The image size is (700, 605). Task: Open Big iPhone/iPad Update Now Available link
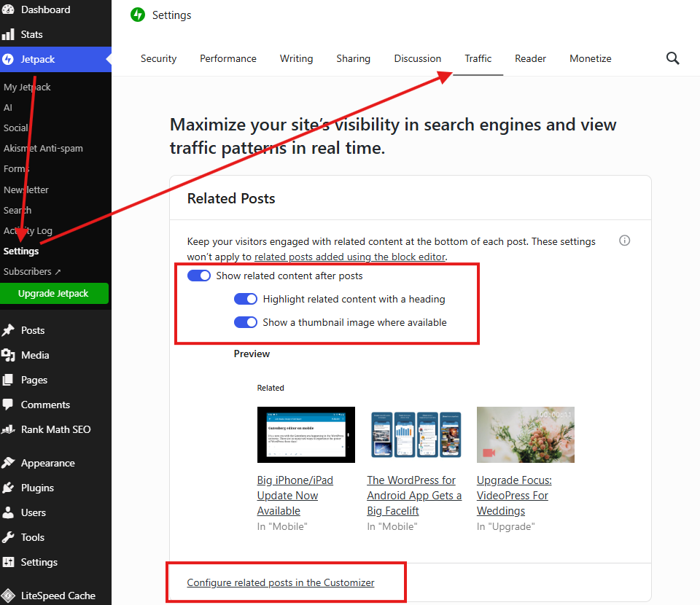295,495
